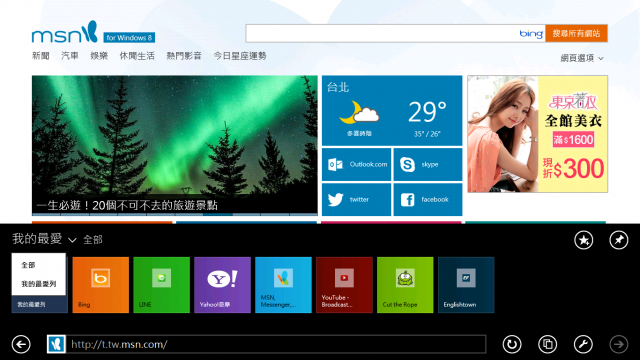The image size is (640, 360).
Task: Click the for Windows 8 badge
Action: [129, 38]
